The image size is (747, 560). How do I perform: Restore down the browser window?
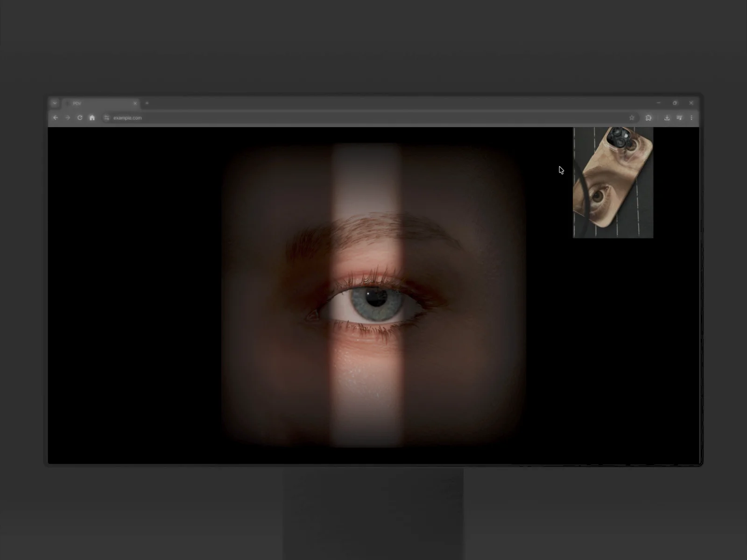pos(675,103)
